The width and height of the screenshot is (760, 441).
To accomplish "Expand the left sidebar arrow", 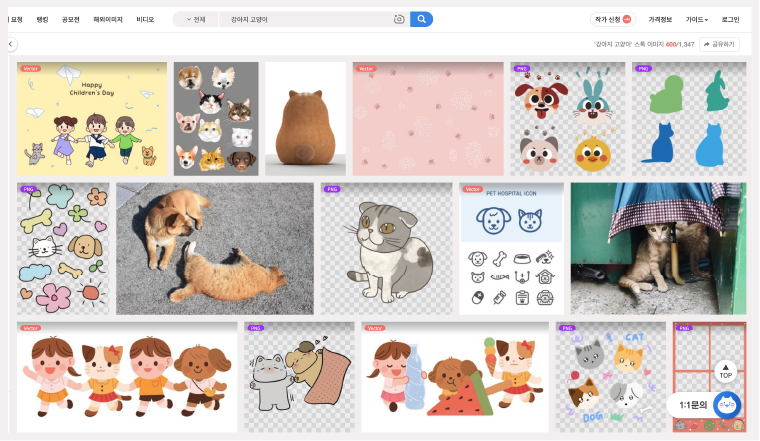I will click(10, 44).
